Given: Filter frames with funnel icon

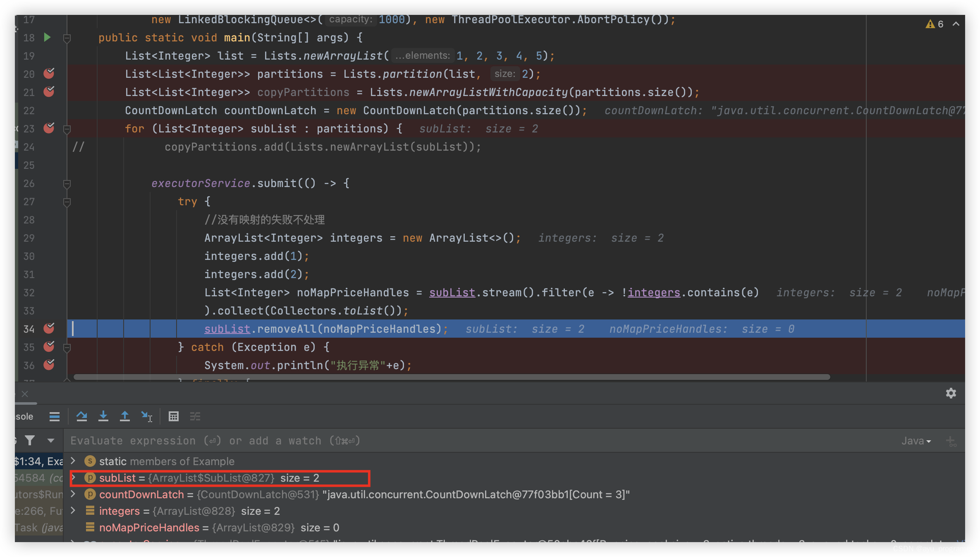Looking at the screenshot, I should tap(30, 440).
